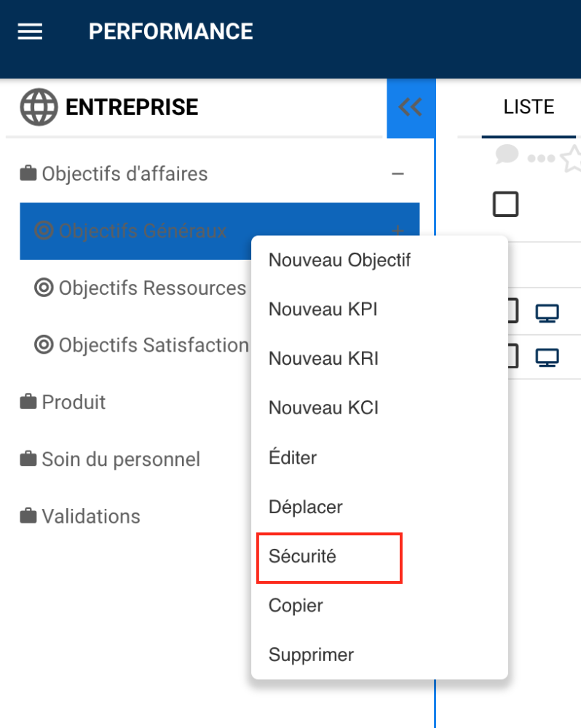Select the Soin du personnel folder
Image resolution: width=581 pixels, height=728 pixels.
pos(120,459)
